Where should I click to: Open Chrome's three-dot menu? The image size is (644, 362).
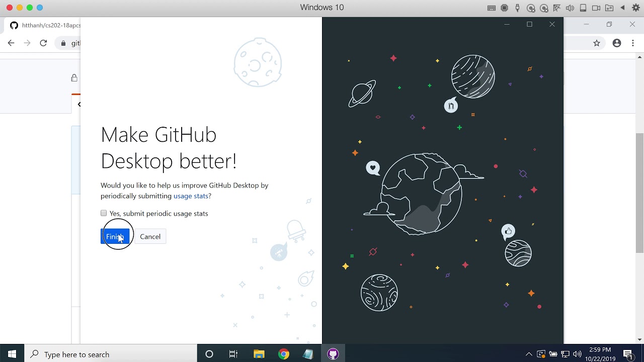(x=633, y=43)
